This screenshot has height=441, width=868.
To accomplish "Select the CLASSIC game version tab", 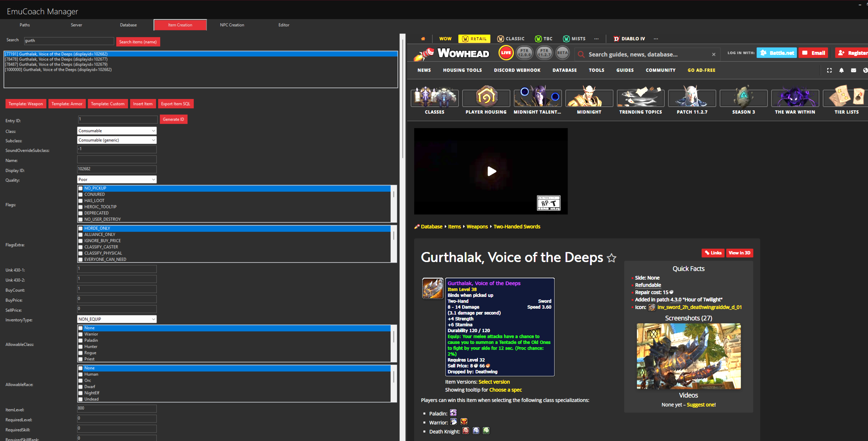I will pos(511,38).
